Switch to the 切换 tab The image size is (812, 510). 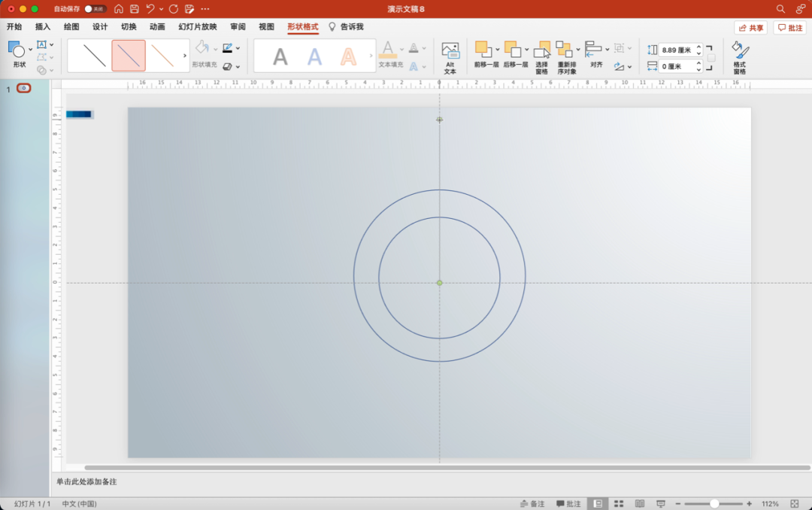click(x=129, y=27)
